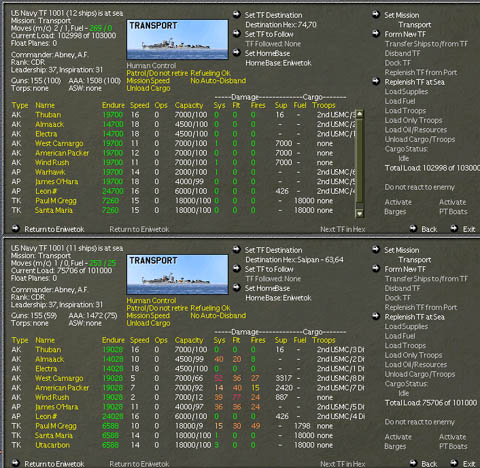Click Endure column header in upper panel
Image resolution: width=480 pixels, height=468 pixels.
[x=113, y=105]
